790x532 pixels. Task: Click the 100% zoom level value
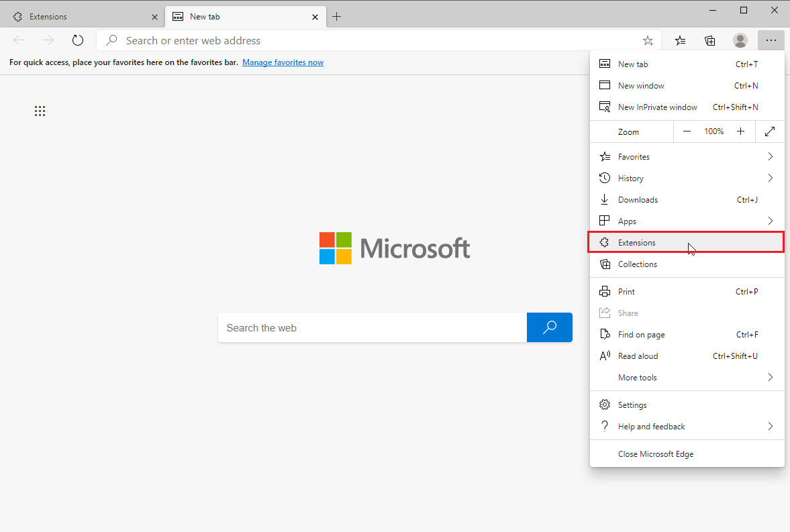coord(714,131)
